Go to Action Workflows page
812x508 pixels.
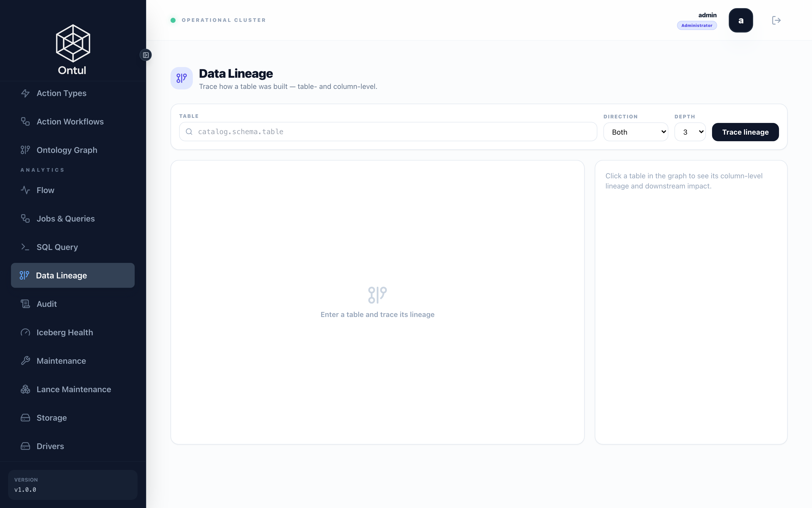[x=73, y=122]
